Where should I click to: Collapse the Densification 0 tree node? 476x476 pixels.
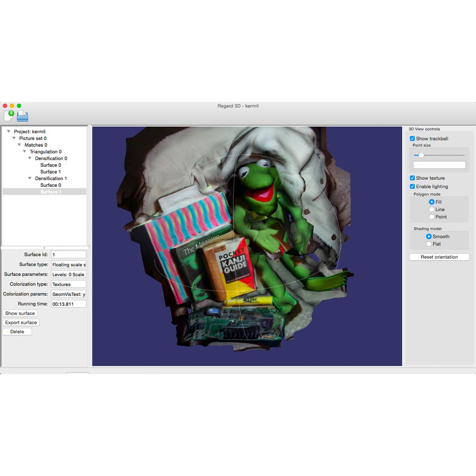[30, 158]
